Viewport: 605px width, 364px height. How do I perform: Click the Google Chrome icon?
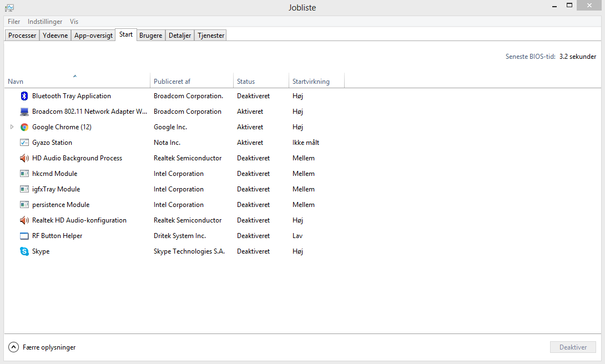point(24,127)
